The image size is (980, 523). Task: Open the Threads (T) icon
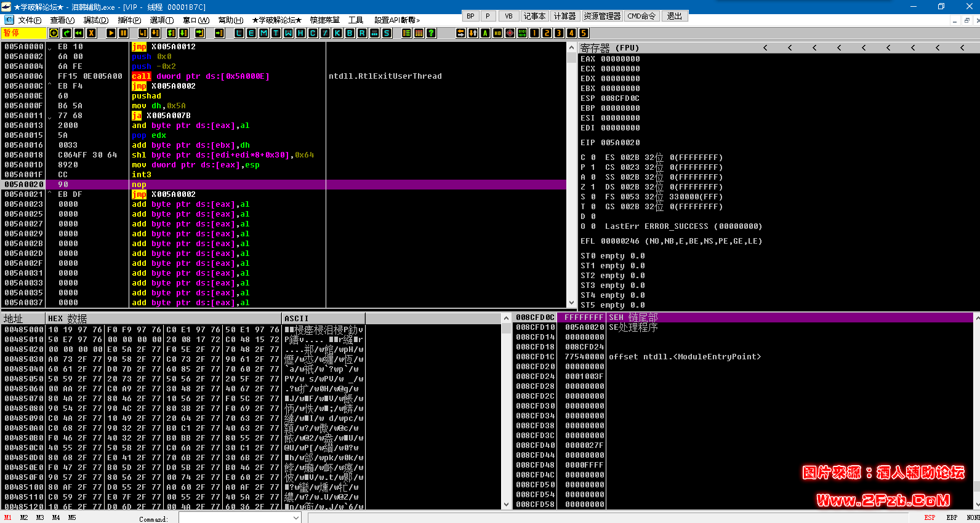coord(276,33)
